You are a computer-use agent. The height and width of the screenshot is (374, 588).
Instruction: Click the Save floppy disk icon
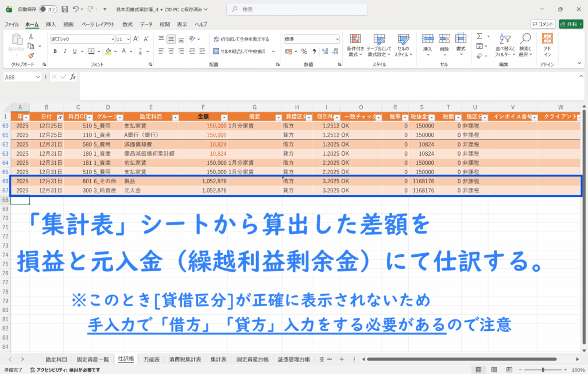pos(64,9)
